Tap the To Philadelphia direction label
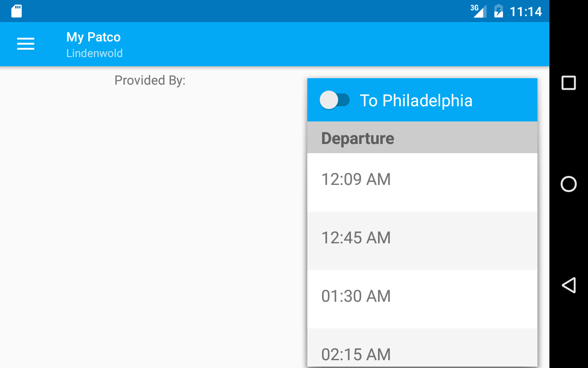This screenshot has height=368, width=588. pyautogui.click(x=416, y=101)
